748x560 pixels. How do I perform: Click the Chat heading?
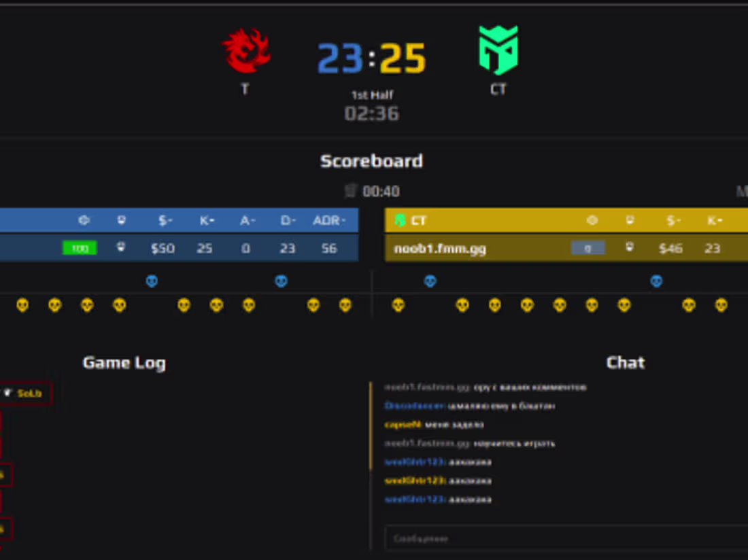pyautogui.click(x=626, y=363)
